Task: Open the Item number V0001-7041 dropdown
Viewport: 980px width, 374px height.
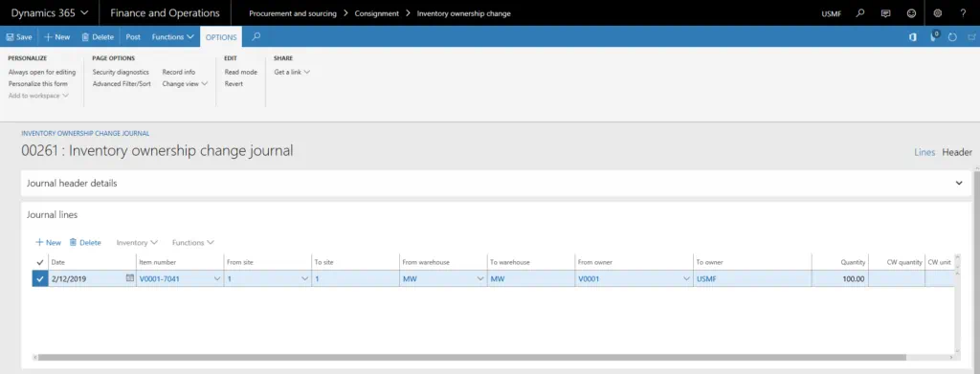Action: 217,279
